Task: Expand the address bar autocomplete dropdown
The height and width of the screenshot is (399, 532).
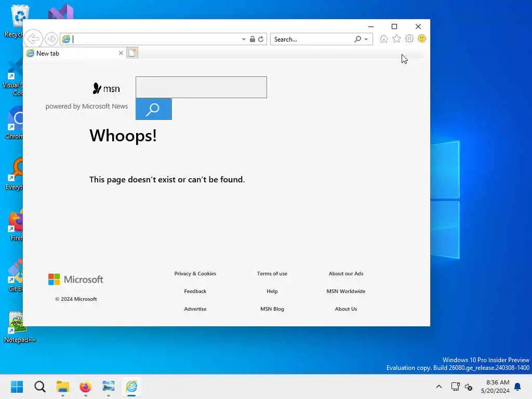Action: (244, 39)
